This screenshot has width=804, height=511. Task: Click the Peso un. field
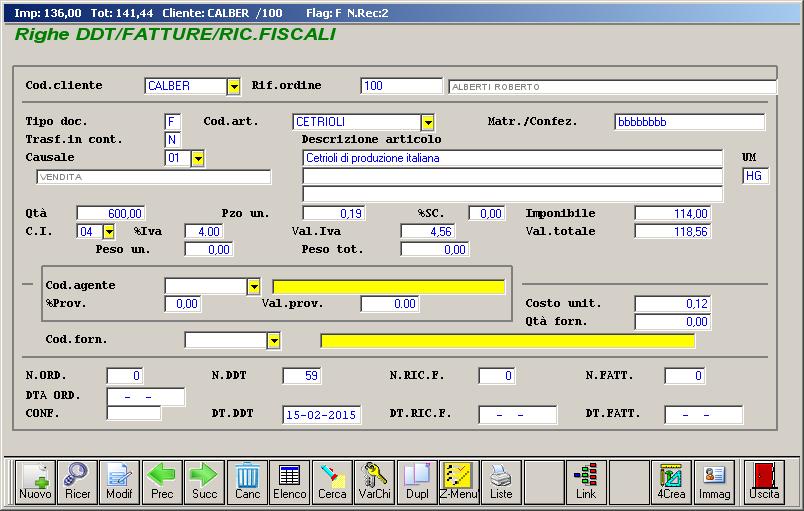tap(209, 250)
